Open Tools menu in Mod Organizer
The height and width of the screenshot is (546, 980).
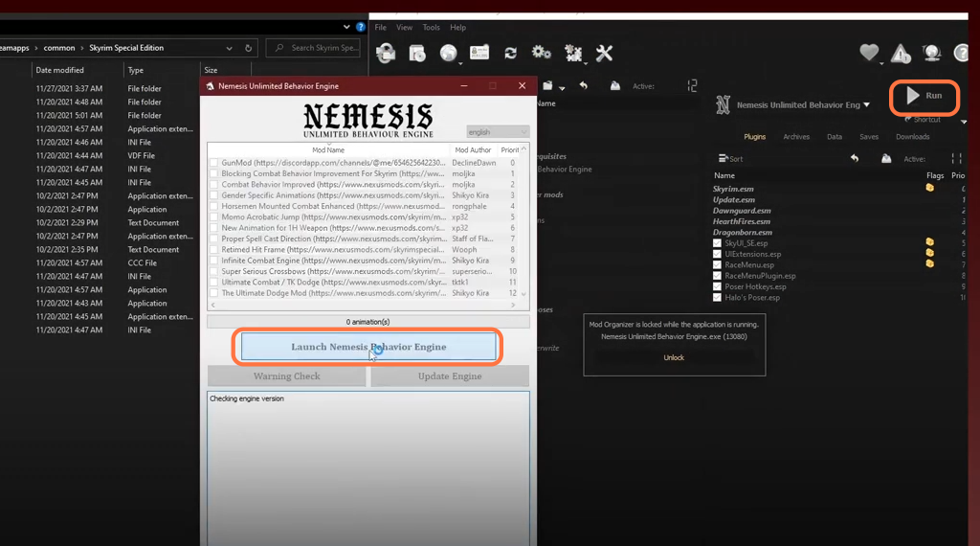pos(432,28)
